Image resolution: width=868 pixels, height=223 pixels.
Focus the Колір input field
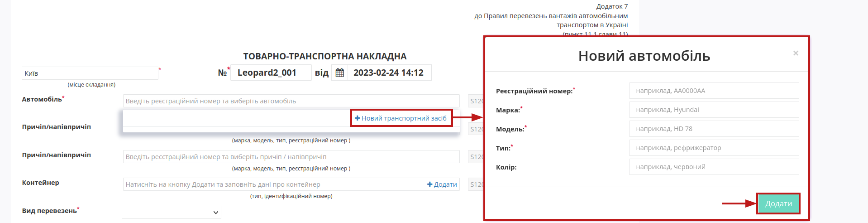tap(714, 167)
